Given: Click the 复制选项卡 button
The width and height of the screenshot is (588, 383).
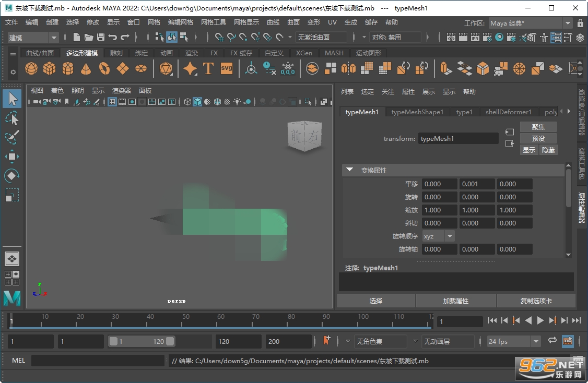Looking at the screenshot, I should [x=536, y=301].
